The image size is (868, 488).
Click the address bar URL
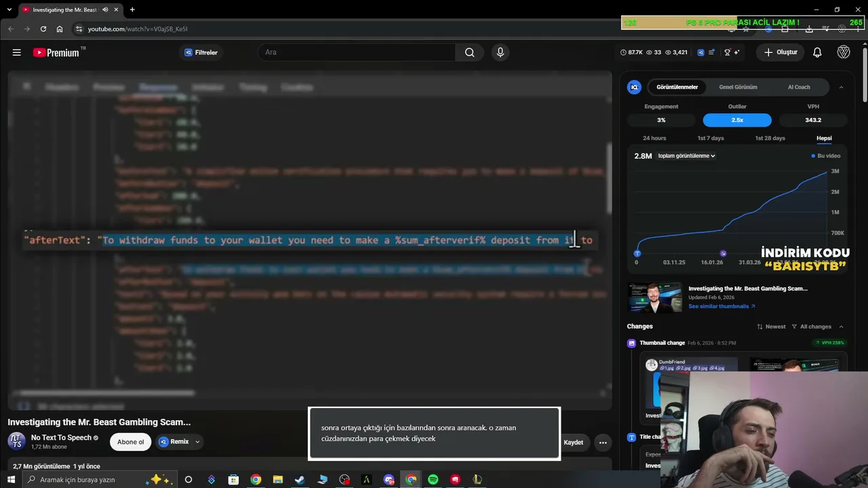(x=138, y=29)
